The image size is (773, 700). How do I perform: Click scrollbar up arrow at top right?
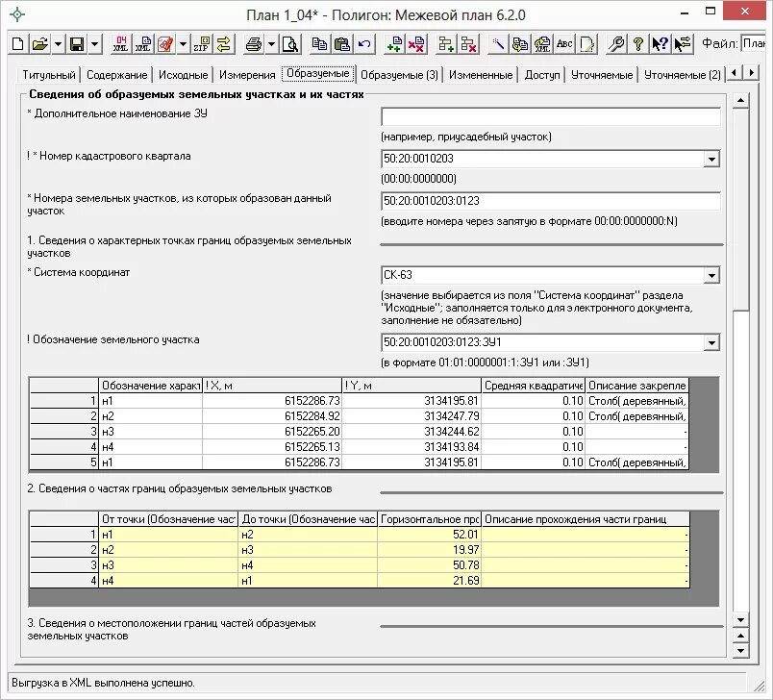pyautogui.click(x=740, y=101)
